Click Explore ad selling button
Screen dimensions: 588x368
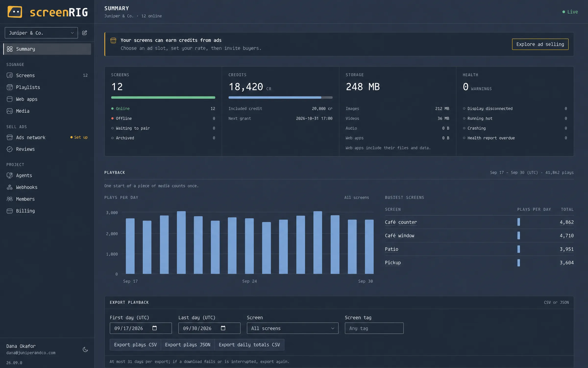click(x=540, y=44)
